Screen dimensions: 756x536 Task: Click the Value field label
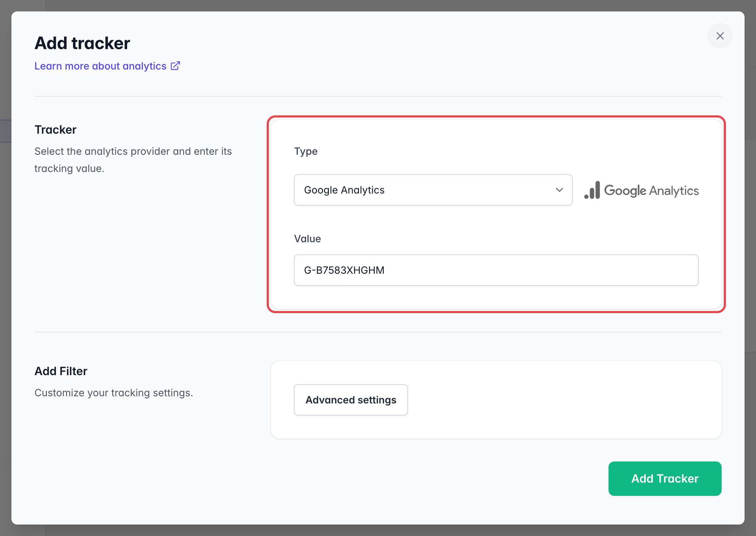pyautogui.click(x=307, y=239)
